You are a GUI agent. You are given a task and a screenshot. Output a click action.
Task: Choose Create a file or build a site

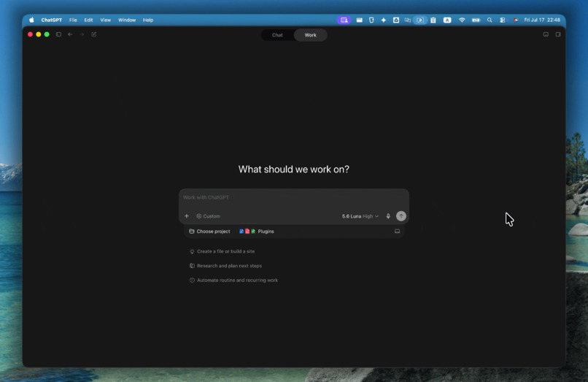tap(222, 251)
